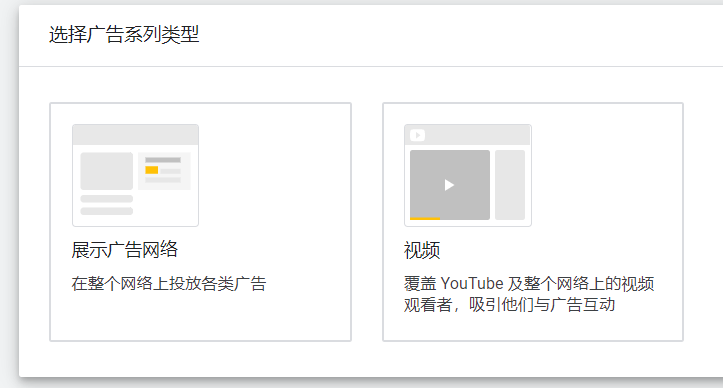Click the description mentioning YouTube video viewers

tap(529, 294)
